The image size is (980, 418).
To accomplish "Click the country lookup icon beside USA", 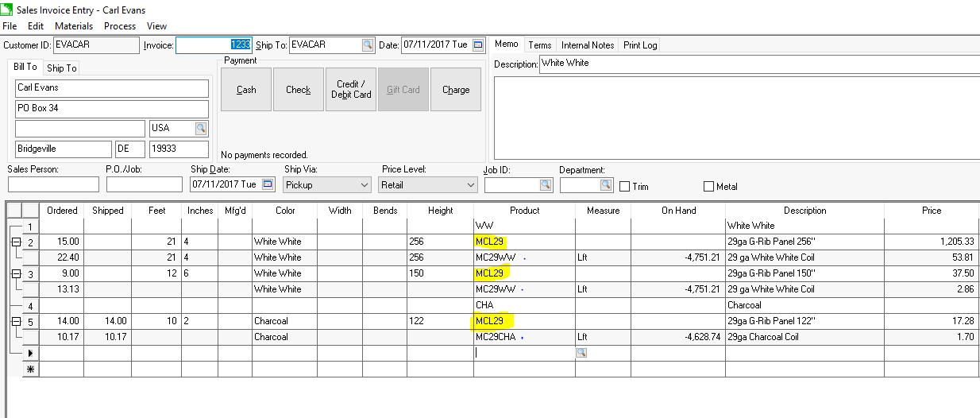I will (x=201, y=128).
